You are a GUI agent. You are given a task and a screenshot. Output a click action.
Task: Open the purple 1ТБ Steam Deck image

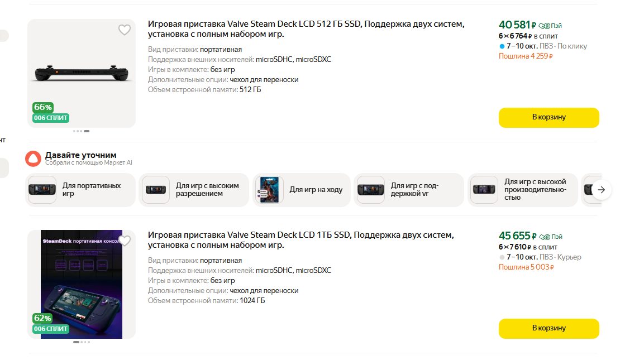pyautogui.click(x=82, y=284)
